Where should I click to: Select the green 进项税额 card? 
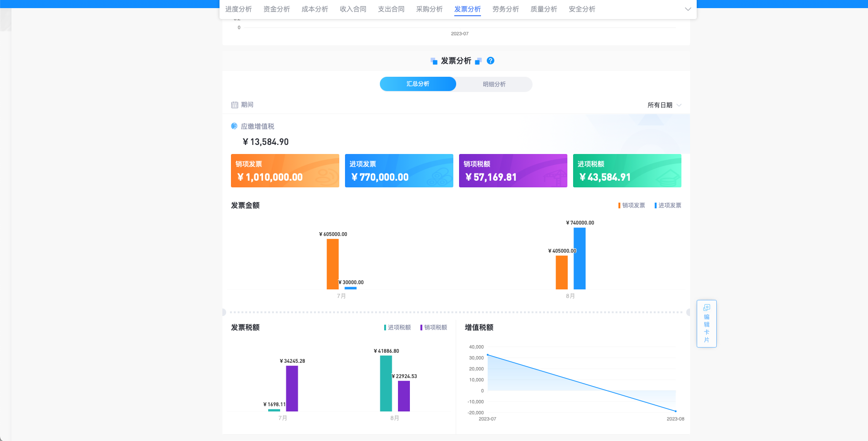pos(627,171)
